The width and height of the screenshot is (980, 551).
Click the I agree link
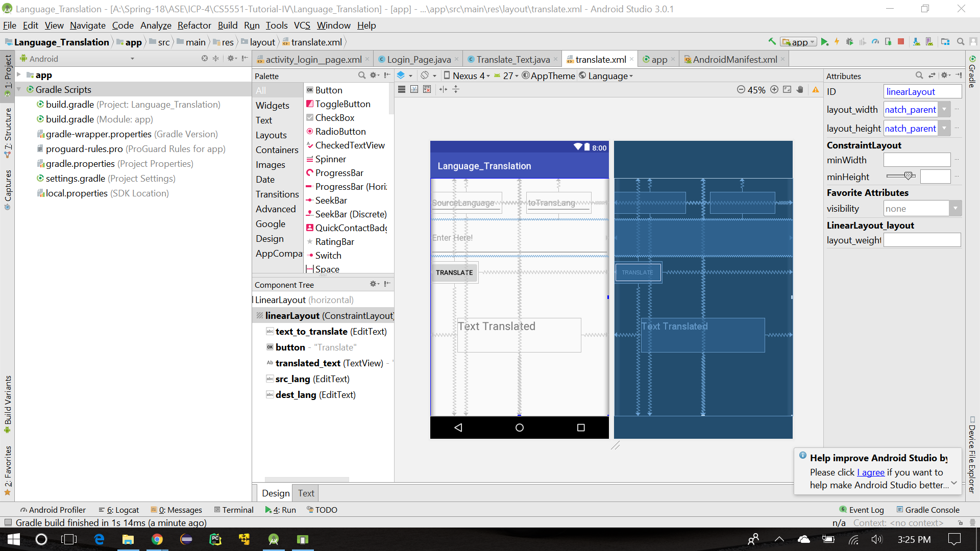871,472
